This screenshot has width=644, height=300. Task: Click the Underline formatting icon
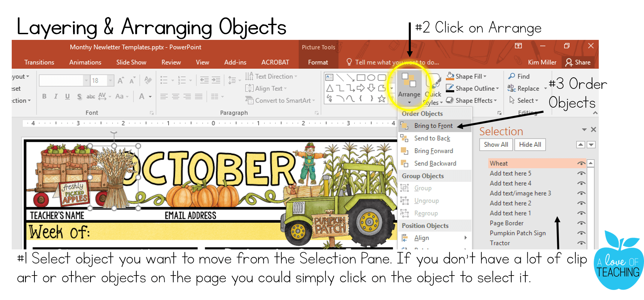point(67,97)
